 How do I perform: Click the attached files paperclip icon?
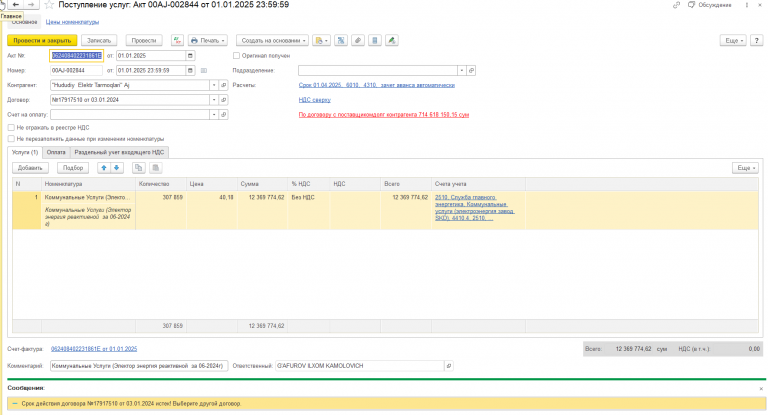358,41
